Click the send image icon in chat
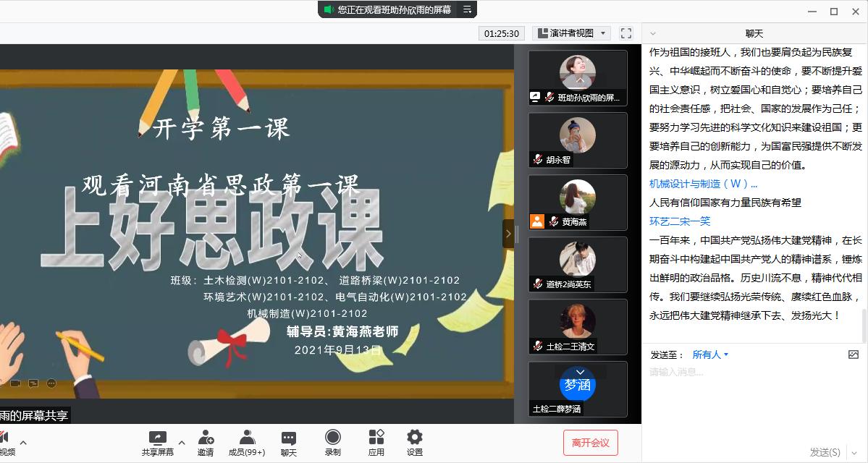 coord(854,354)
